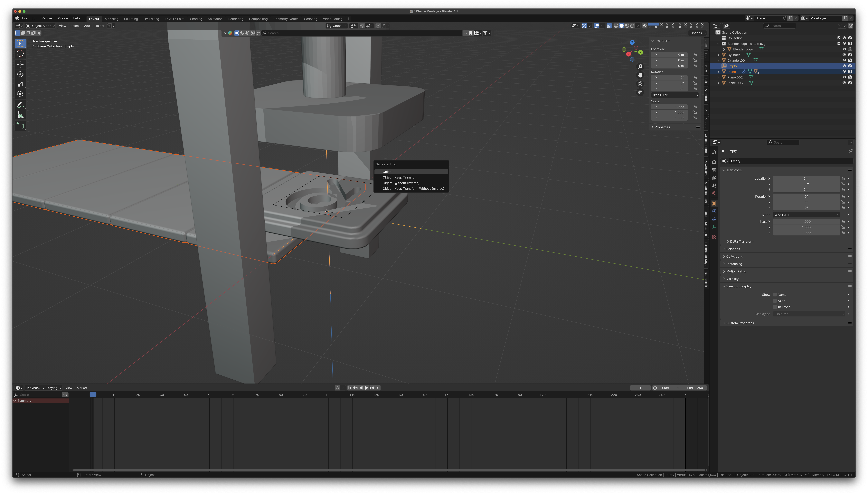Choose Object (Keep Transform) parent option
This screenshot has width=868, height=494.
coord(411,177)
